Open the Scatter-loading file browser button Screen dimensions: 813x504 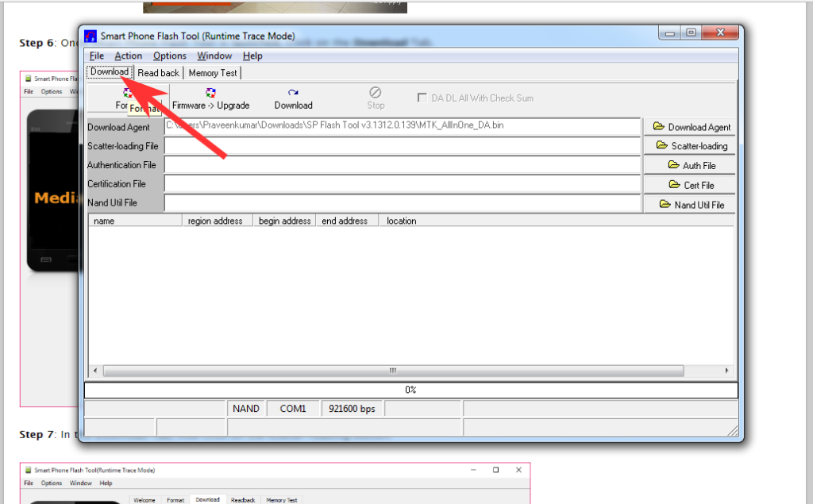pyautogui.click(x=690, y=146)
